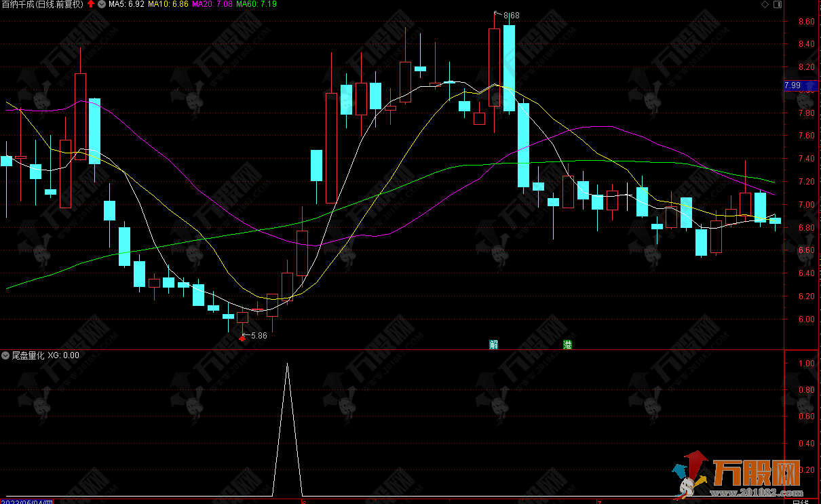Click the highlighted date label on time axis

[26, 503]
